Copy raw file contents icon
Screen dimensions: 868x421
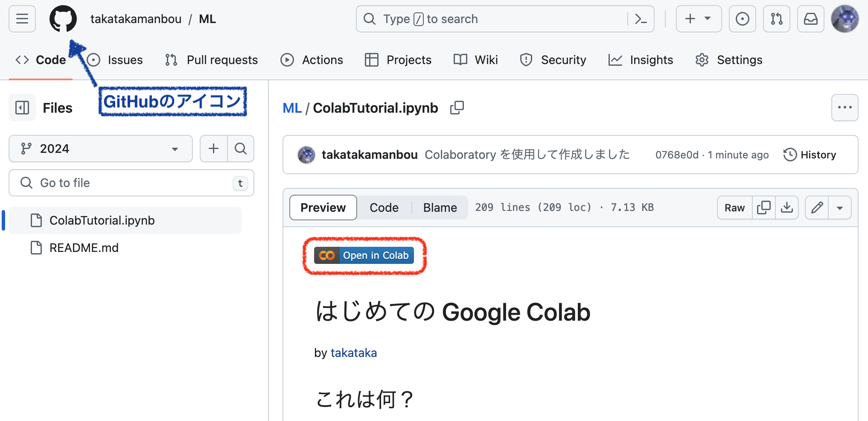(x=763, y=208)
